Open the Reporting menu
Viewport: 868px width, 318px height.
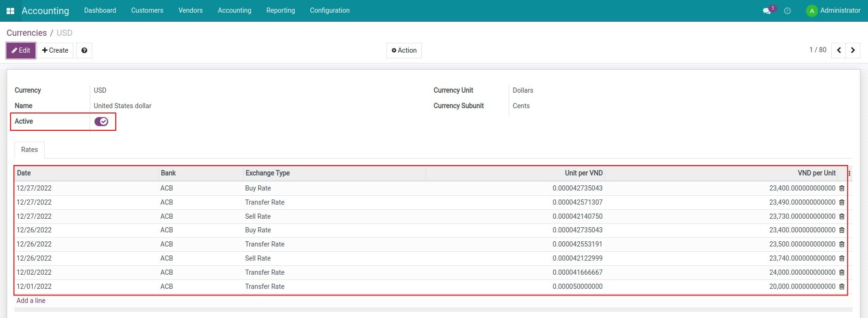tap(280, 10)
